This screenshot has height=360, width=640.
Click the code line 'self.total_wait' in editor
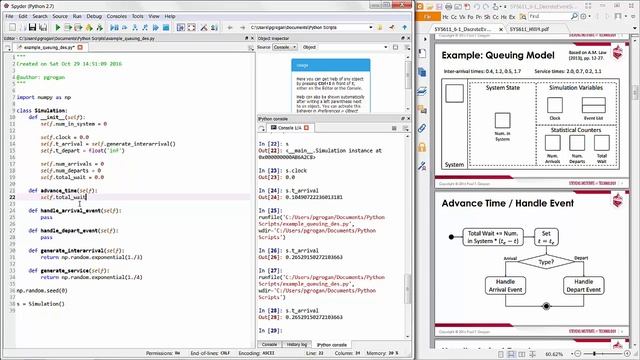click(x=63, y=197)
